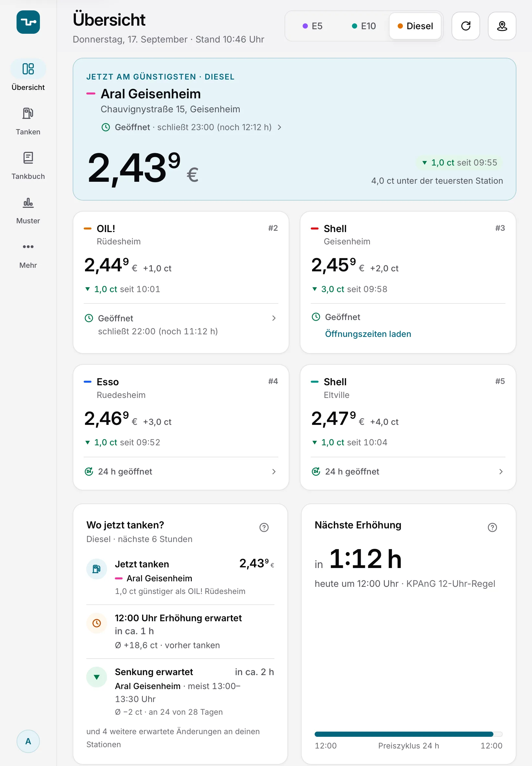The image size is (532, 766).
Task: Click the fuel pump icon at Jetzt tanken
Action: (97, 569)
